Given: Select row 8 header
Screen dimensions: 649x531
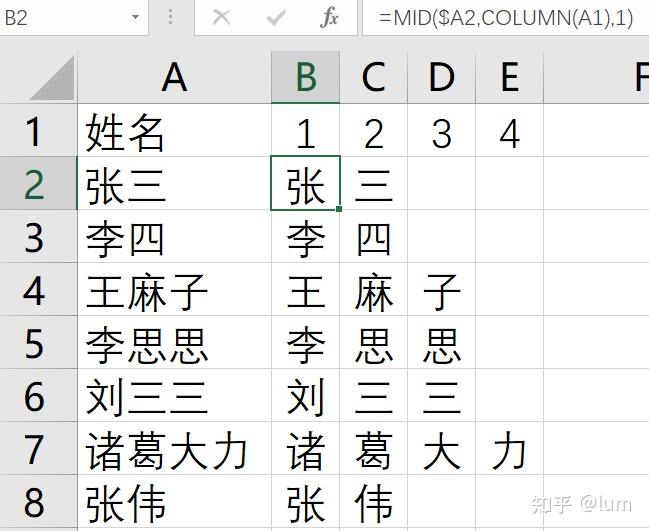Looking at the screenshot, I should (38, 501).
